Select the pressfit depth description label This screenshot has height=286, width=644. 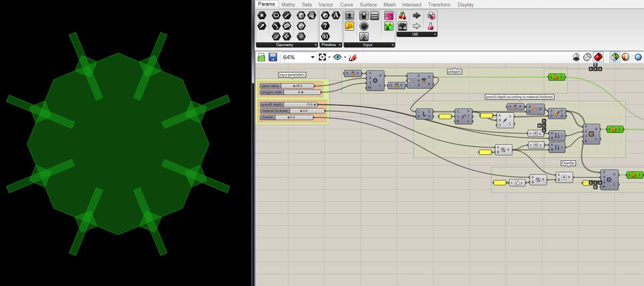point(519,97)
